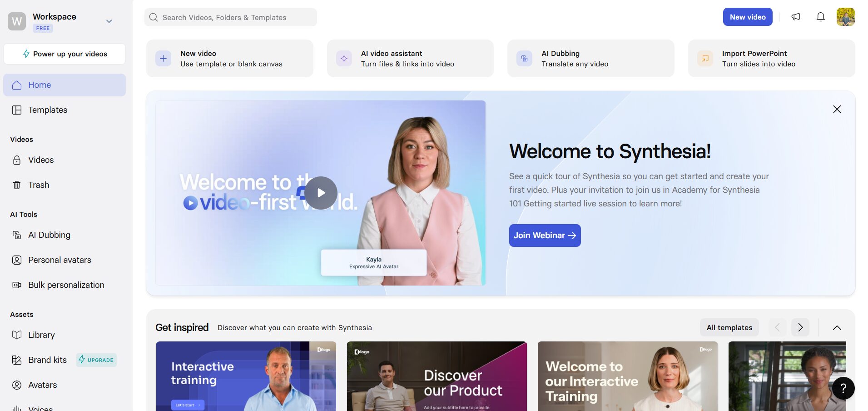Open Personal avatars page

tap(64, 260)
